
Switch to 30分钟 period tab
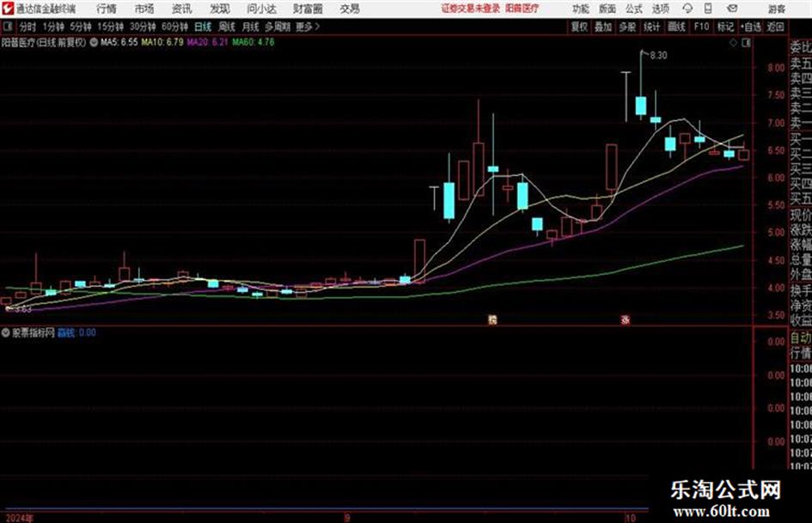[x=143, y=27]
